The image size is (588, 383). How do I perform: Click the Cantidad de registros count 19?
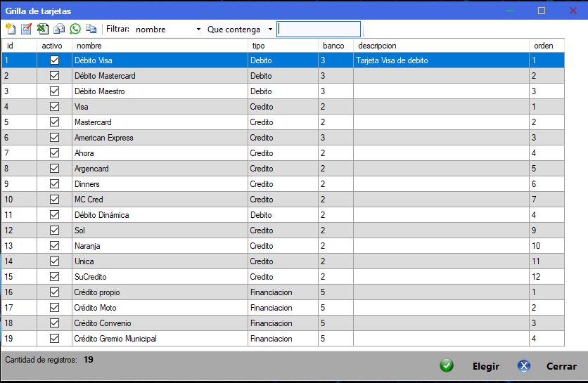pos(89,359)
